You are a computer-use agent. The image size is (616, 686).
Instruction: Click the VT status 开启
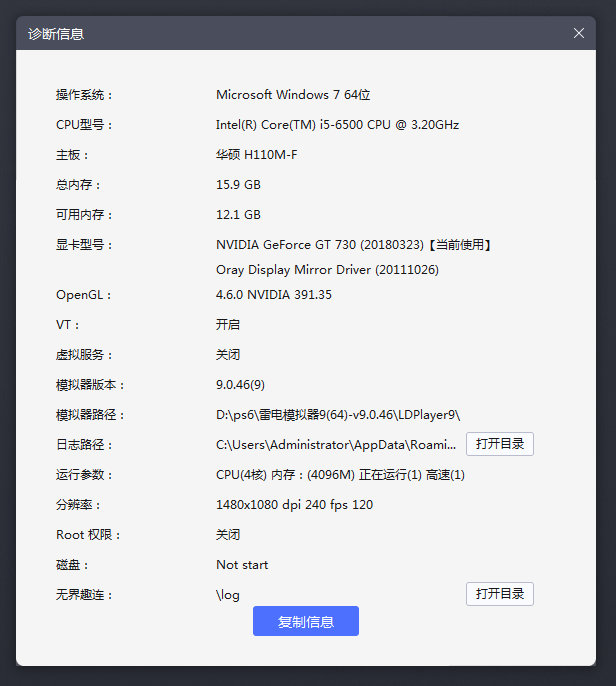pos(228,325)
